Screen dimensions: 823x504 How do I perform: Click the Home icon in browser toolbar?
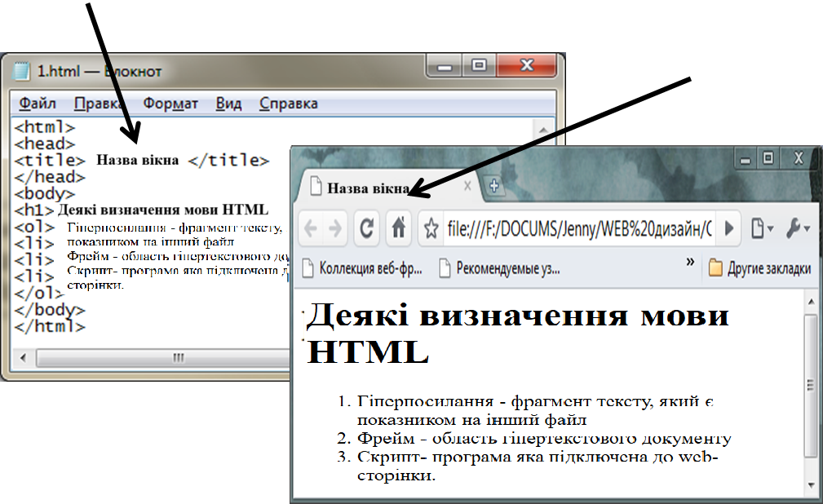(398, 228)
